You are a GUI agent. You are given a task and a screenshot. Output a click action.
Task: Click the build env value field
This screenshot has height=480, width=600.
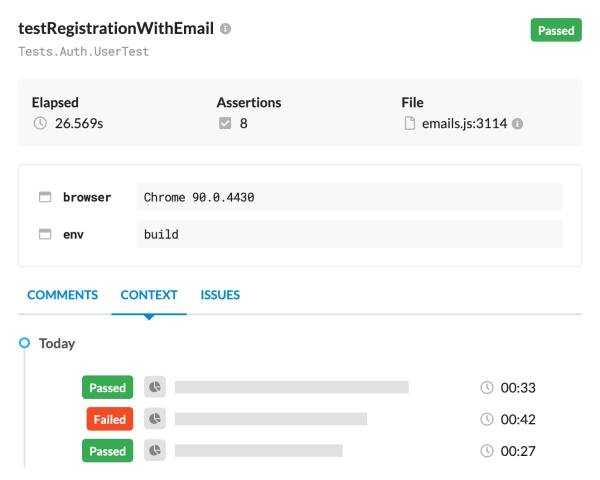349,234
